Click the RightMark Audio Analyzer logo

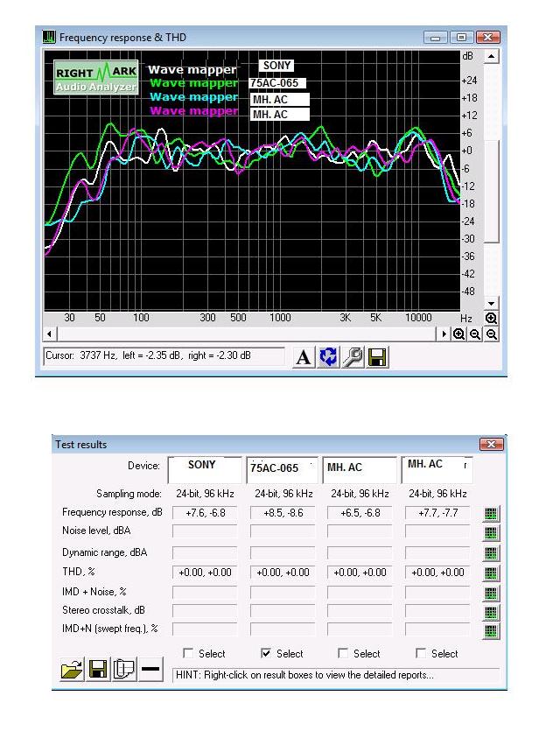pos(96,77)
